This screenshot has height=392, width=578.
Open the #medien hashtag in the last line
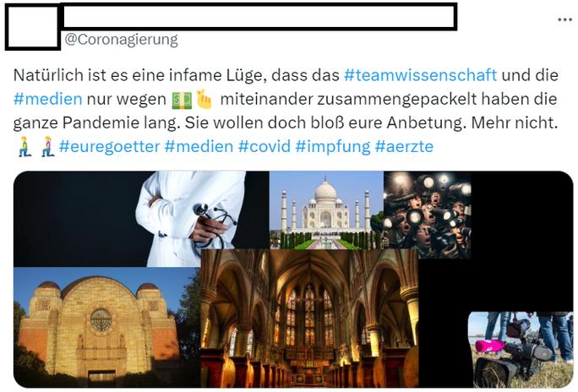199,147
